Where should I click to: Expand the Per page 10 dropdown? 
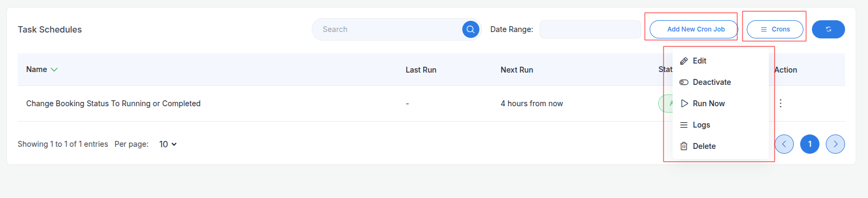pyautogui.click(x=168, y=144)
